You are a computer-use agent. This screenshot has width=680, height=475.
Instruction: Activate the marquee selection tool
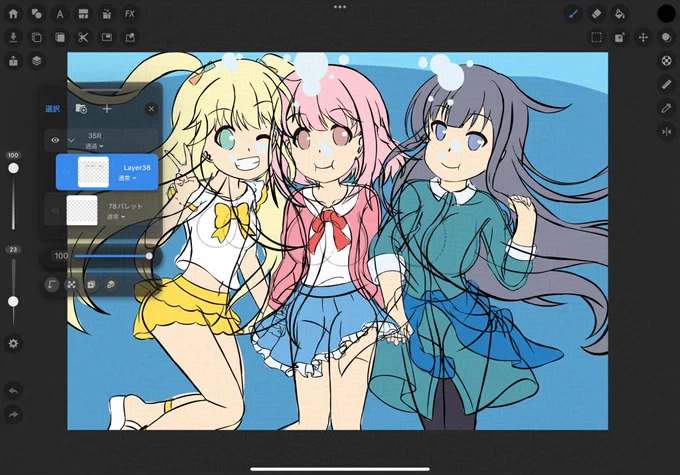[x=596, y=37]
